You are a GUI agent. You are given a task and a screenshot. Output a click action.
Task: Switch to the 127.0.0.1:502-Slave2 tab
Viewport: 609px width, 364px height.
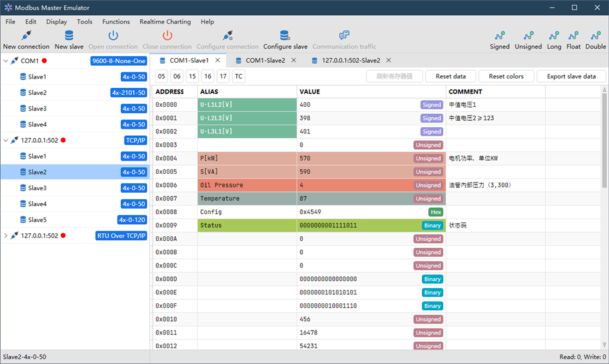coord(351,61)
